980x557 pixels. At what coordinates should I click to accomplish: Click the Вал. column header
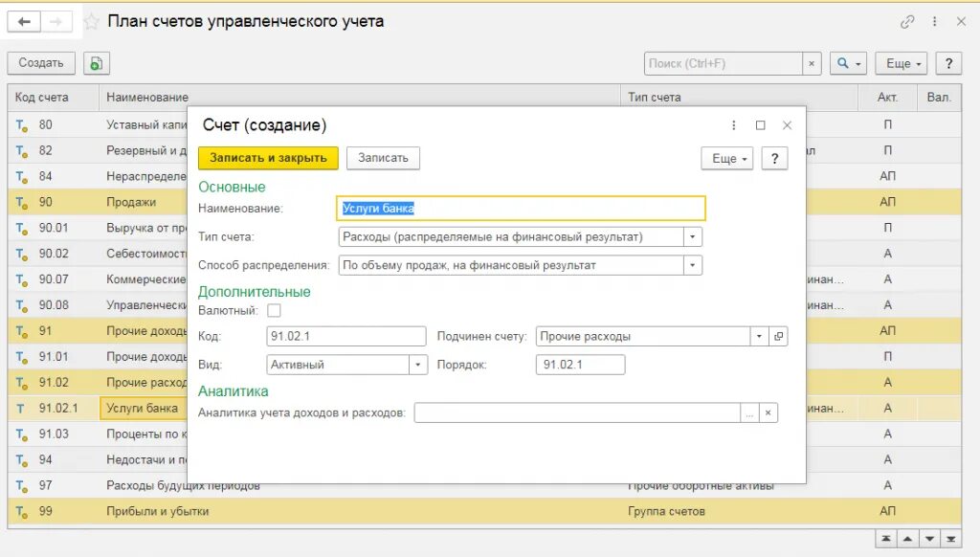point(939,98)
